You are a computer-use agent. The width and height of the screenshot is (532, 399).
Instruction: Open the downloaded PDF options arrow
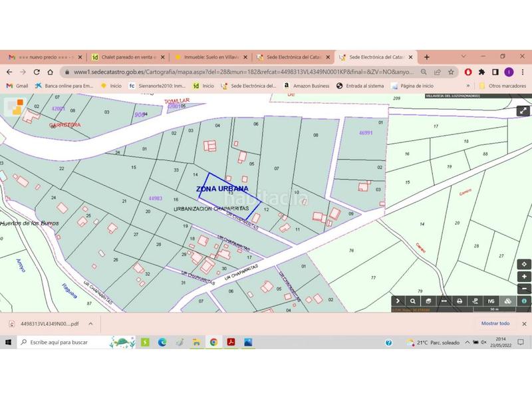click(x=90, y=324)
